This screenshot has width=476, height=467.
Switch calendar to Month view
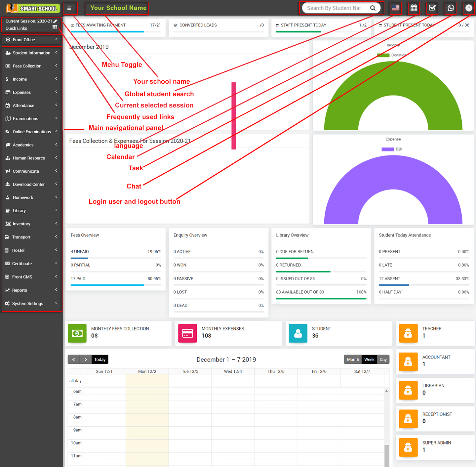[x=353, y=360]
